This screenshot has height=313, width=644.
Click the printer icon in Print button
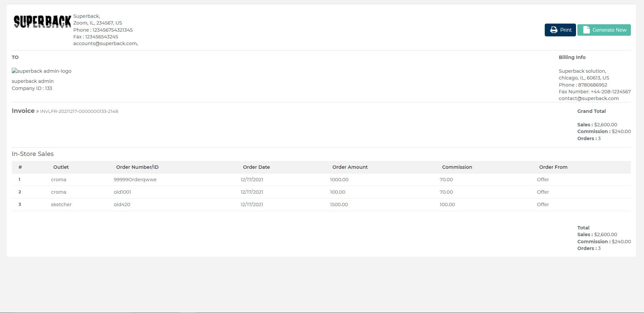553,30
